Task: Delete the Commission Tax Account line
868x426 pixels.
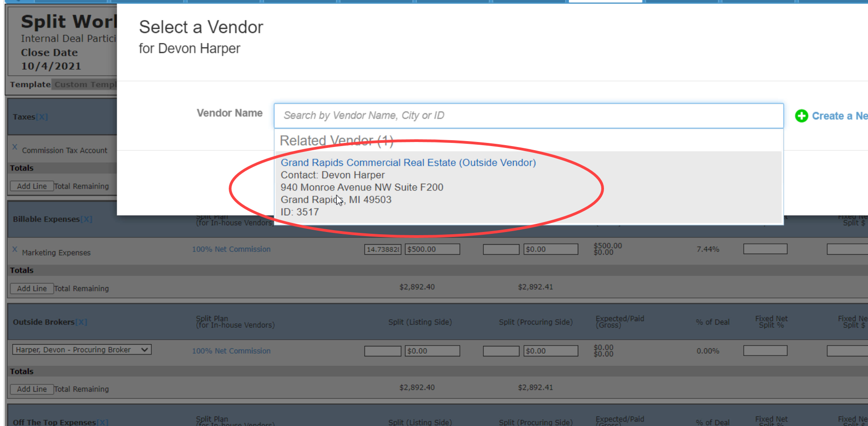Action: tap(15, 147)
